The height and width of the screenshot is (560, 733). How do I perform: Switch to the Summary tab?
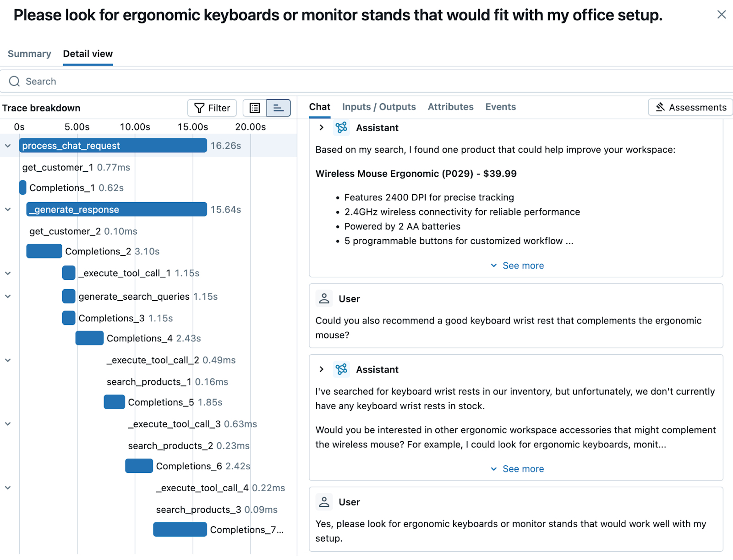[x=29, y=54]
